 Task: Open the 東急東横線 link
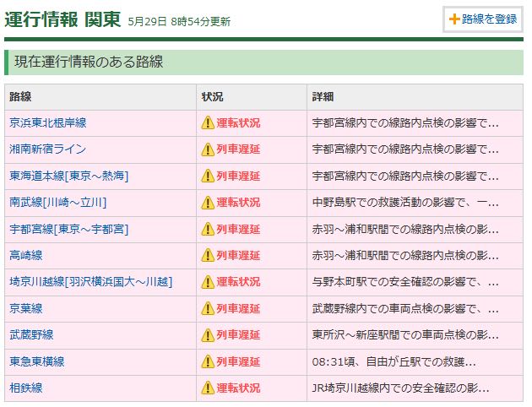(x=36, y=361)
